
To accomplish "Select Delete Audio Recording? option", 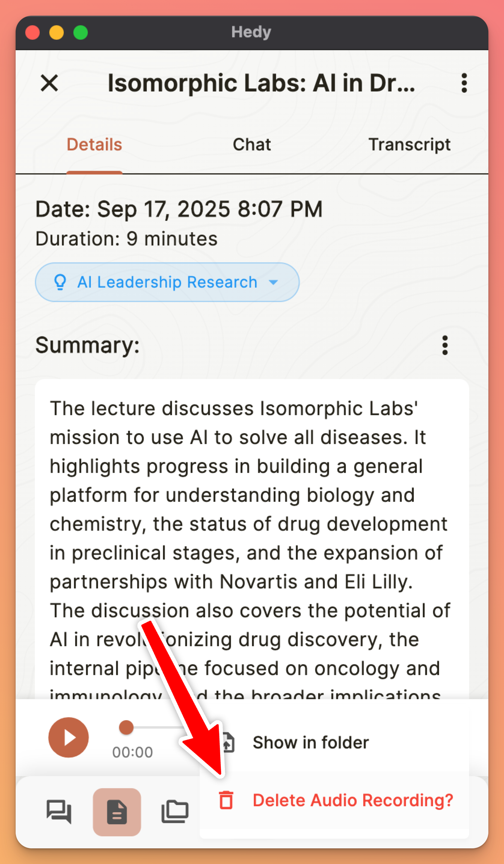I will [x=353, y=800].
